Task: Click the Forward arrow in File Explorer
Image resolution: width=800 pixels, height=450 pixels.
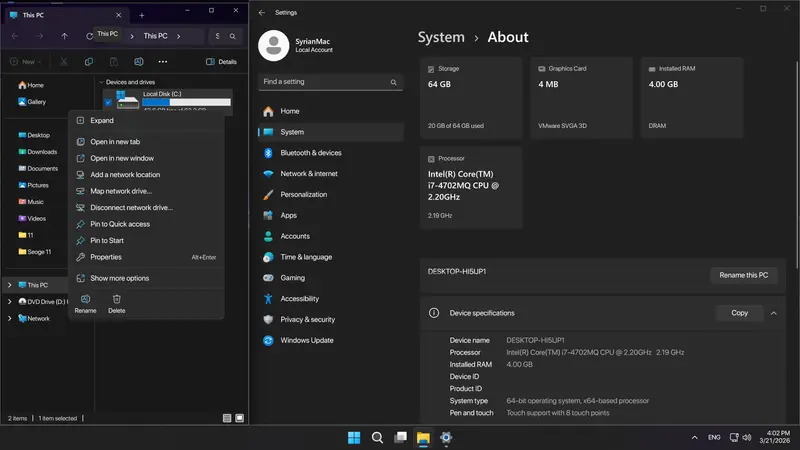Action: pos(40,36)
